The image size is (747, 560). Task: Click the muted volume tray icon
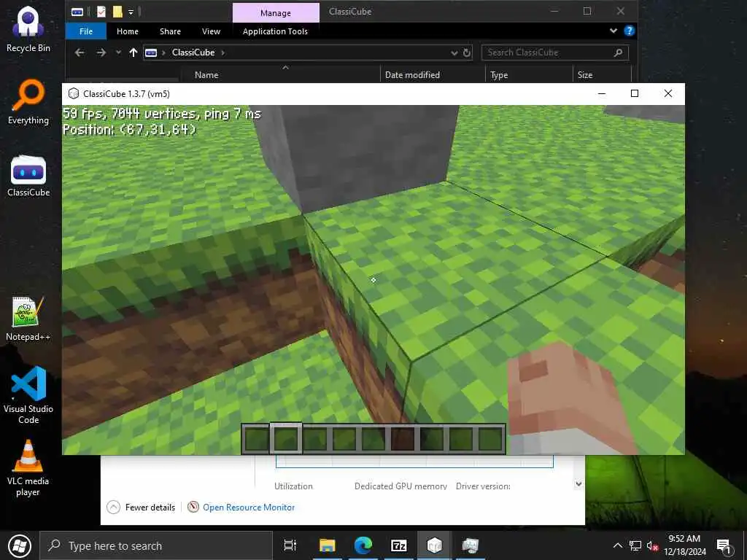point(652,545)
